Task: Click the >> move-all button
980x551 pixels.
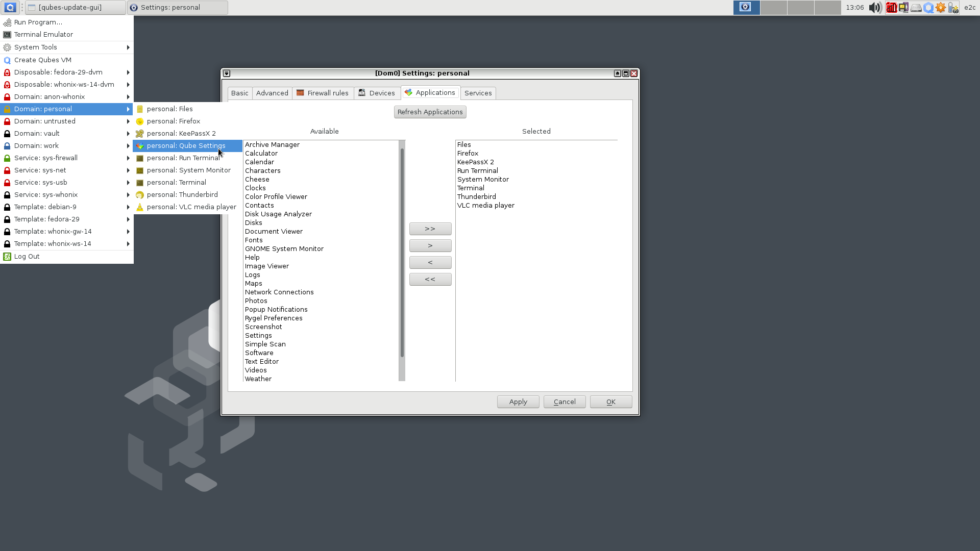Action: point(430,229)
